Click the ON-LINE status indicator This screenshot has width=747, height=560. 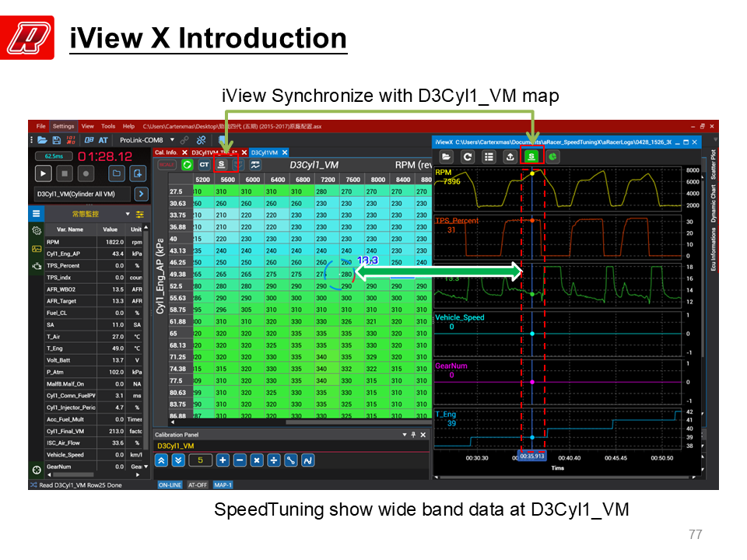click(170, 485)
